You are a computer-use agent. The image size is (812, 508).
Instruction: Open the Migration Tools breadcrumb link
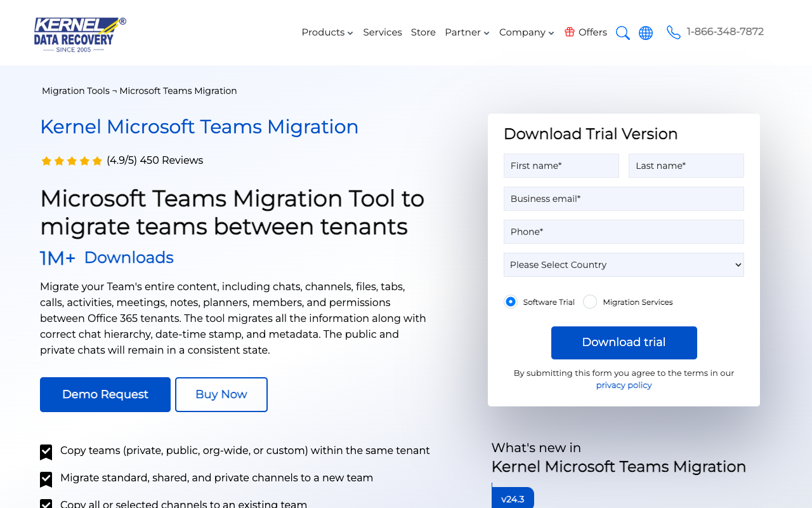pyautogui.click(x=75, y=91)
